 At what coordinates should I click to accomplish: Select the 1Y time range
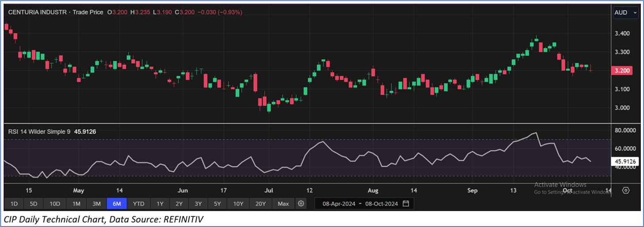click(x=160, y=204)
